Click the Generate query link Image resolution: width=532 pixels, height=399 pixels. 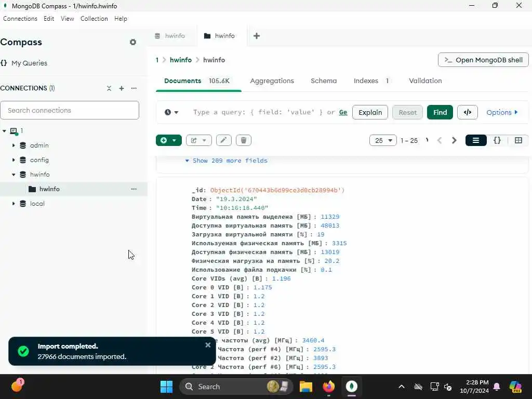pos(343,112)
